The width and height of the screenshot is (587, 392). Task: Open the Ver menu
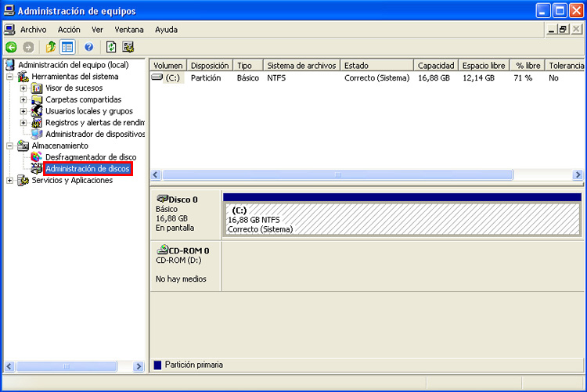97,30
